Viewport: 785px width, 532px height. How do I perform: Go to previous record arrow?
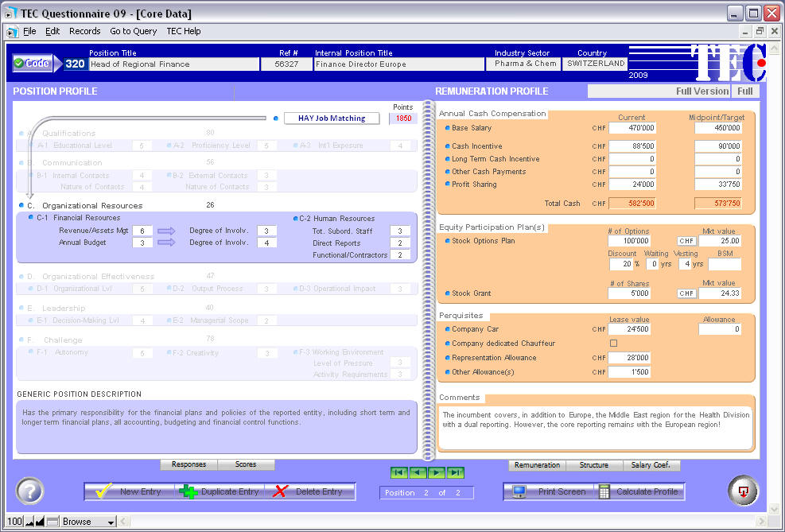tap(418, 472)
